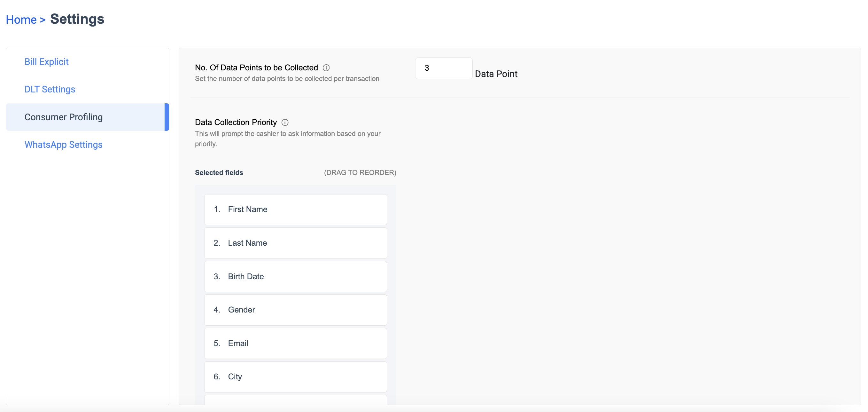This screenshot has height=412, width=868.
Task: Select the Birth Date field card
Action: coord(295,276)
